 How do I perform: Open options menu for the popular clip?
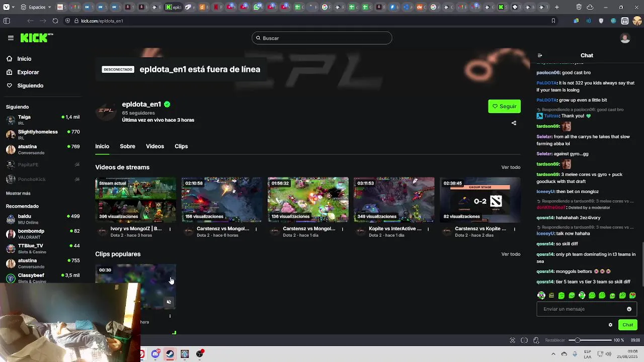click(170, 316)
